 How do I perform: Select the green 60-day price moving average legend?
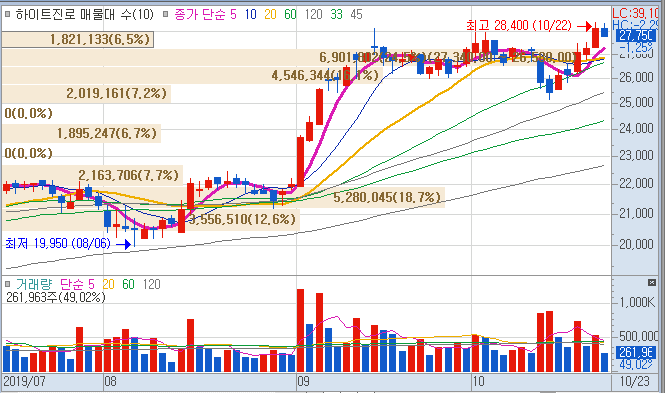click(290, 15)
